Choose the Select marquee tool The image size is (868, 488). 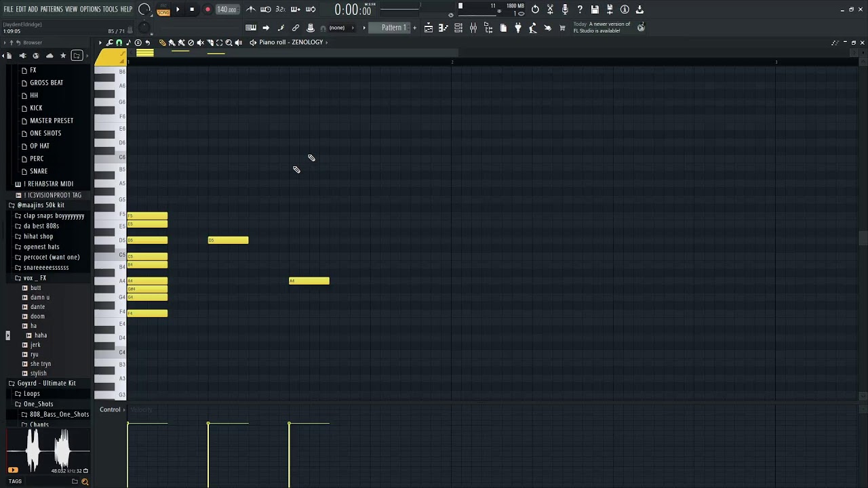coord(219,42)
